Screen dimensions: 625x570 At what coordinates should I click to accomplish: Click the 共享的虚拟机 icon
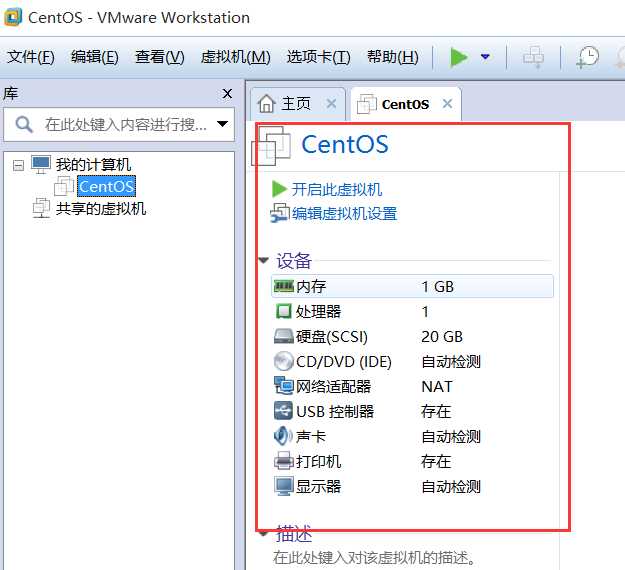(x=41, y=208)
